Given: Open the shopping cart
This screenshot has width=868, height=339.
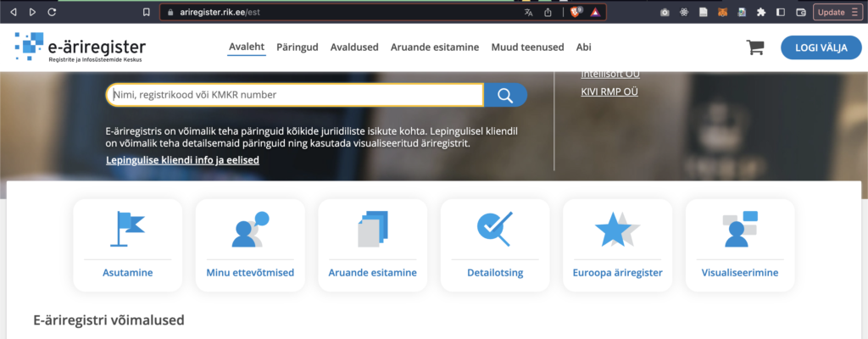Looking at the screenshot, I should 755,47.
